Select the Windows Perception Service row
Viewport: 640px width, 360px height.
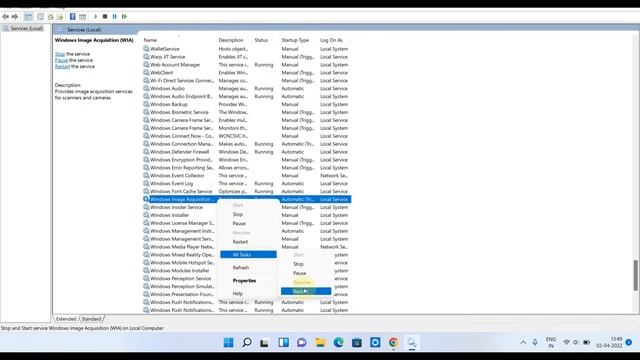(x=180, y=278)
